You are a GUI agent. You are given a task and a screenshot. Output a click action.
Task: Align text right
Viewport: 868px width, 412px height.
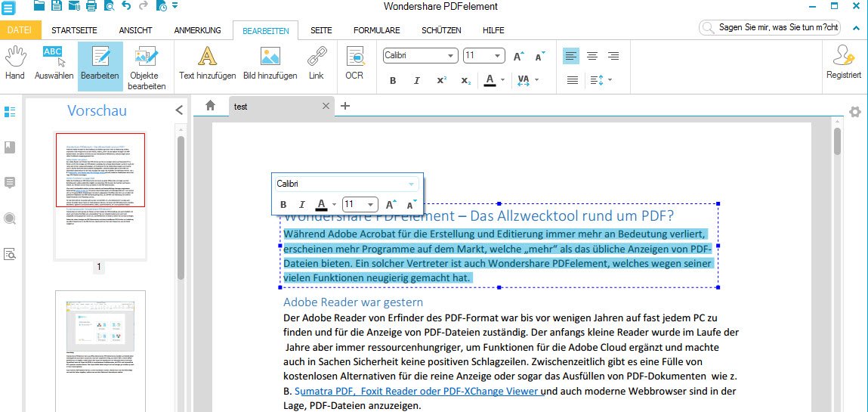[613, 56]
